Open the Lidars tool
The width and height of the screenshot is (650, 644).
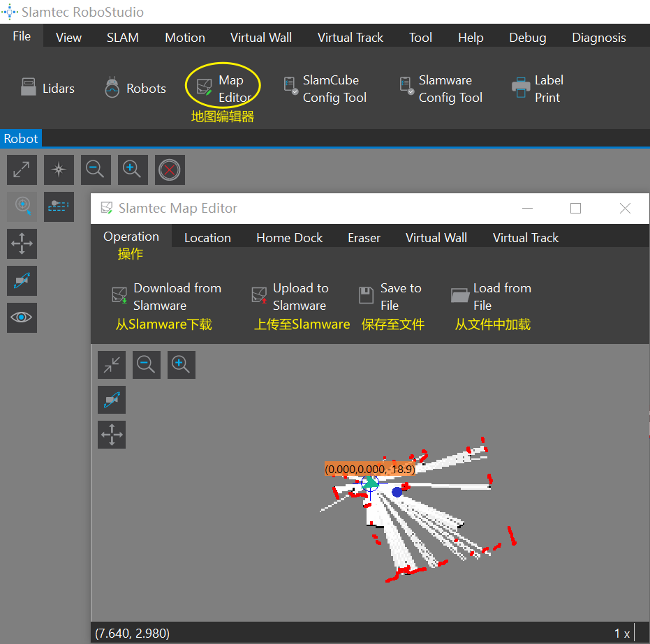point(47,88)
